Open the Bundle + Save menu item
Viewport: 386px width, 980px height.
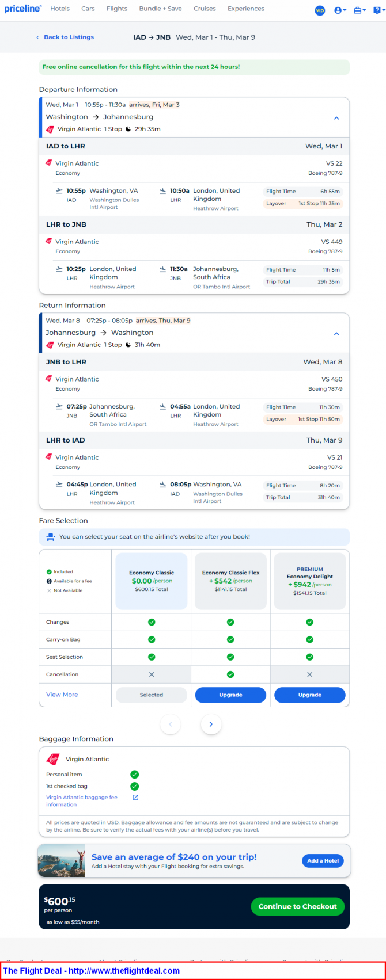click(160, 9)
